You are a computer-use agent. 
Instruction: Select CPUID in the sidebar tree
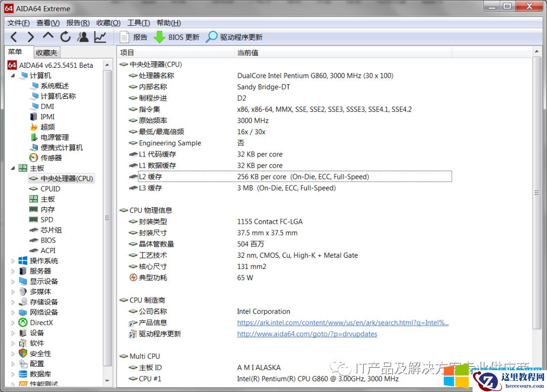click(x=50, y=189)
